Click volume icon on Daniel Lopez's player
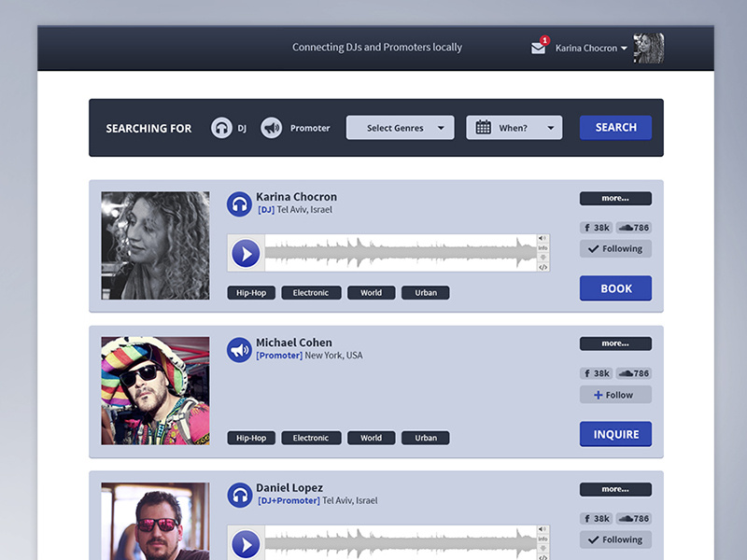The width and height of the screenshot is (747, 560). [543, 529]
